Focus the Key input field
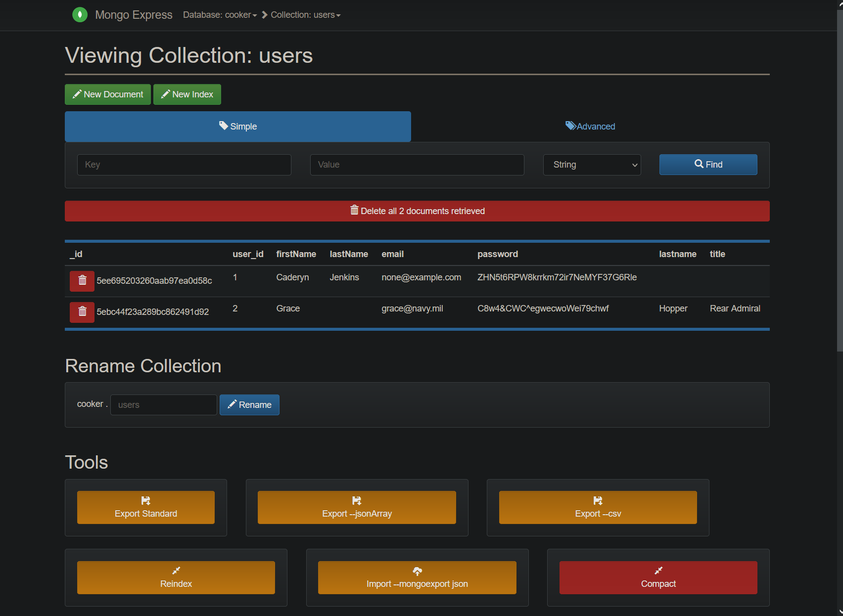Screen dimensions: 843x616 [x=184, y=165]
